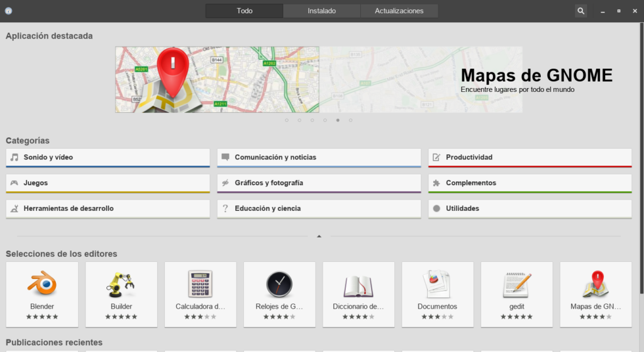Open the Diccionario book icon

pyautogui.click(x=358, y=286)
